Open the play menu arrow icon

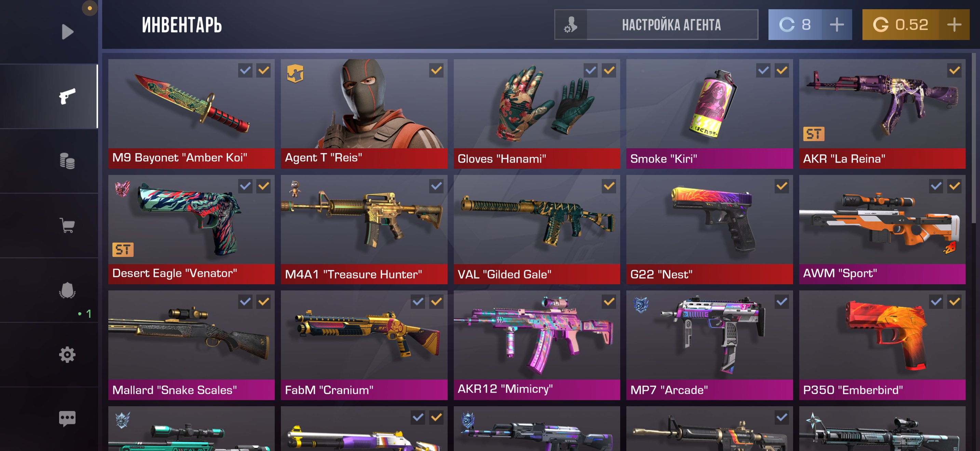[67, 31]
